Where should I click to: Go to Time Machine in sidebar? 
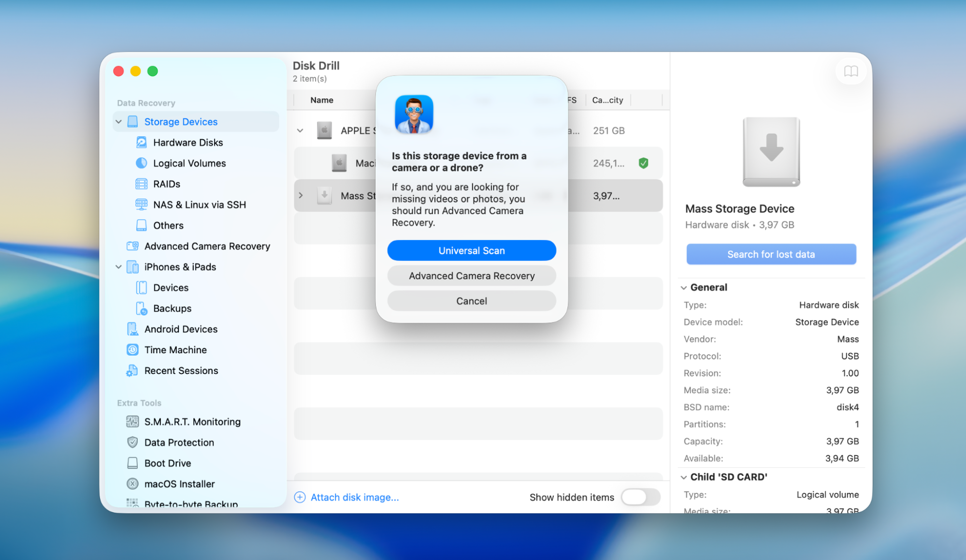coord(175,350)
